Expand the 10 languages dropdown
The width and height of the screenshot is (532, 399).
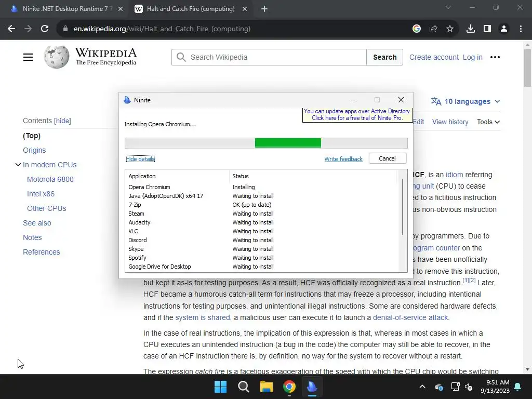click(x=465, y=101)
